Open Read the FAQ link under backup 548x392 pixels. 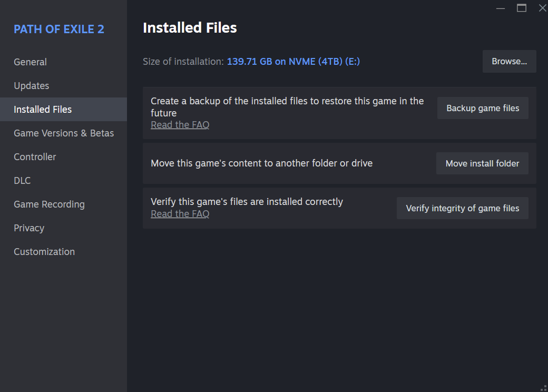[x=180, y=125]
